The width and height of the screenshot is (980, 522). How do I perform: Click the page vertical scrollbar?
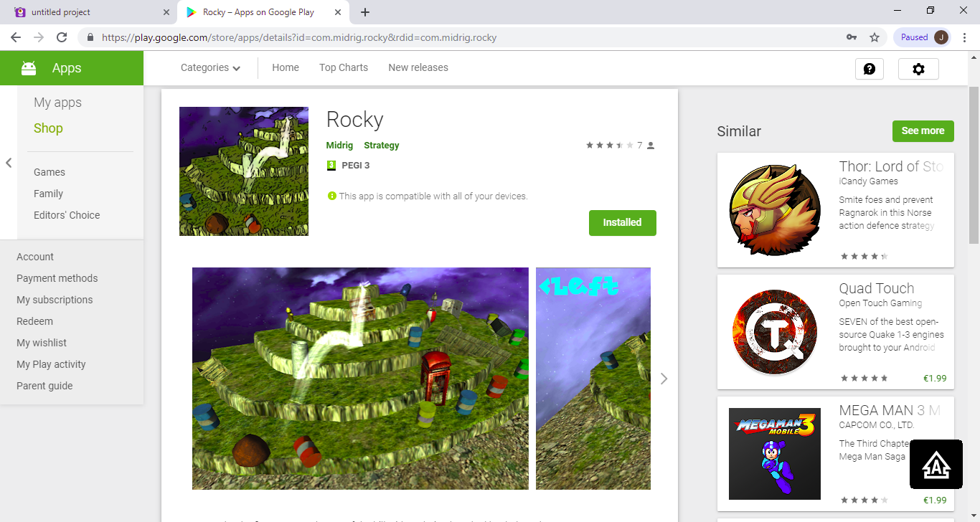(x=974, y=165)
